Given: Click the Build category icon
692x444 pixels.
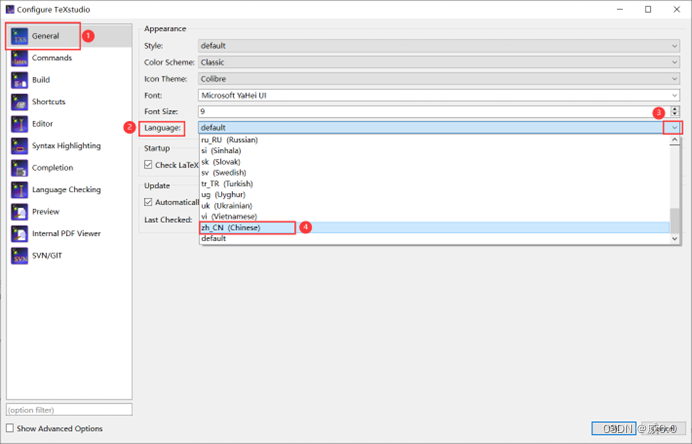Looking at the screenshot, I should pos(19,80).
